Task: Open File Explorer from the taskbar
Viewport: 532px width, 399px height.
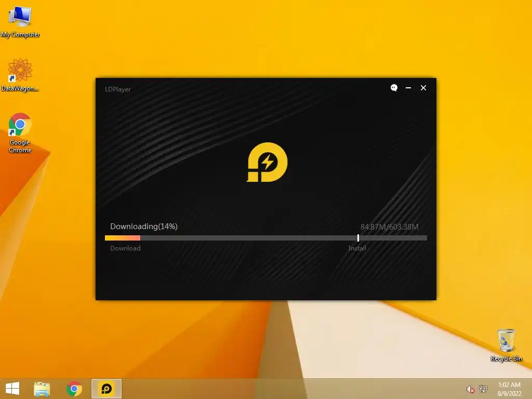Action: (x=42, y=389)
